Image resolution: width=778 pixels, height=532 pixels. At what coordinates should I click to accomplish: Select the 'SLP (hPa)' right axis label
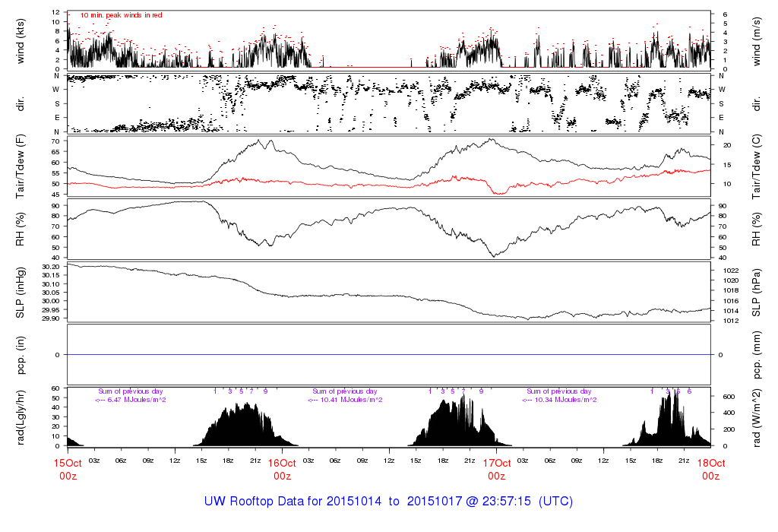(x=757, y=292)
